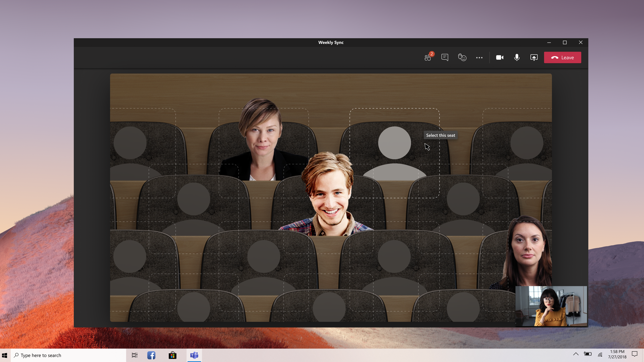Open the share content tray

pos(534,57)
